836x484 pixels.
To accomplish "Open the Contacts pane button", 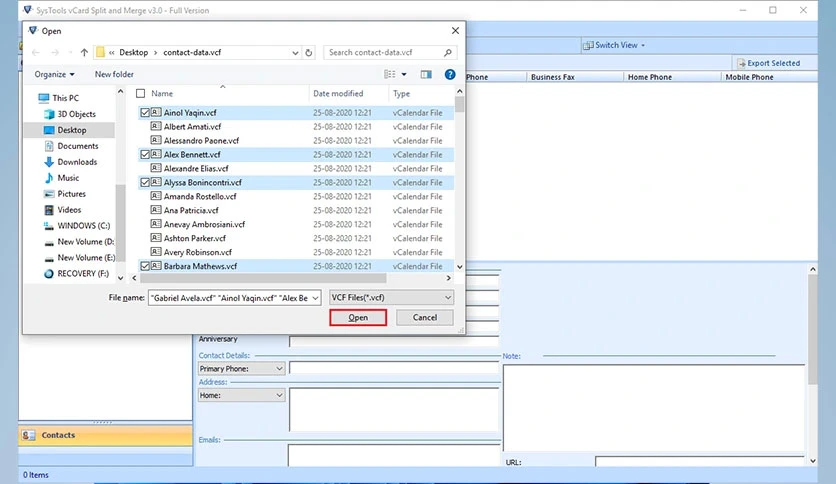I will tap(106, 435).
